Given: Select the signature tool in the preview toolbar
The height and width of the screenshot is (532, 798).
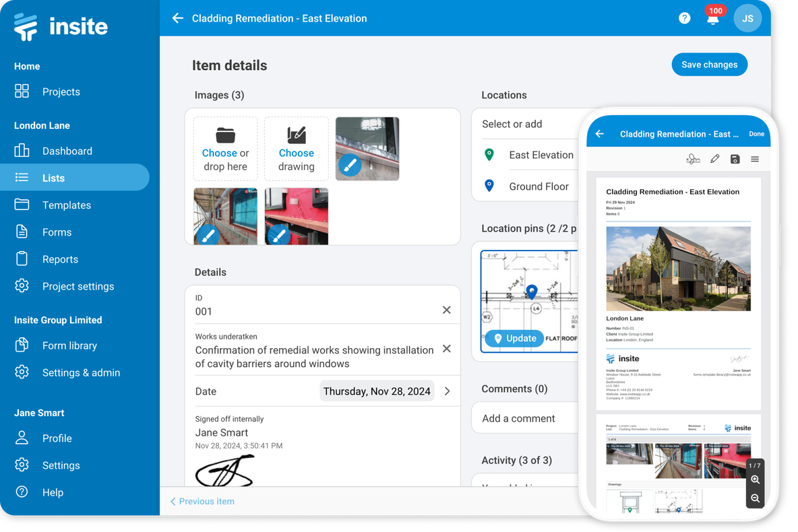Looking at the screenshot, I should (694, 159).
